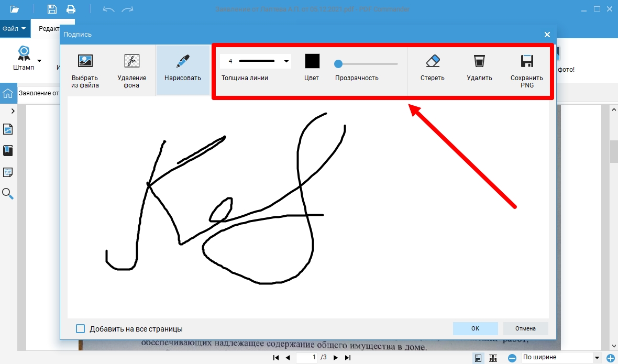The height and width of the screenshot is (364, 618).
Task: Open the search magnifier in left sidebar
Action: 8,194
